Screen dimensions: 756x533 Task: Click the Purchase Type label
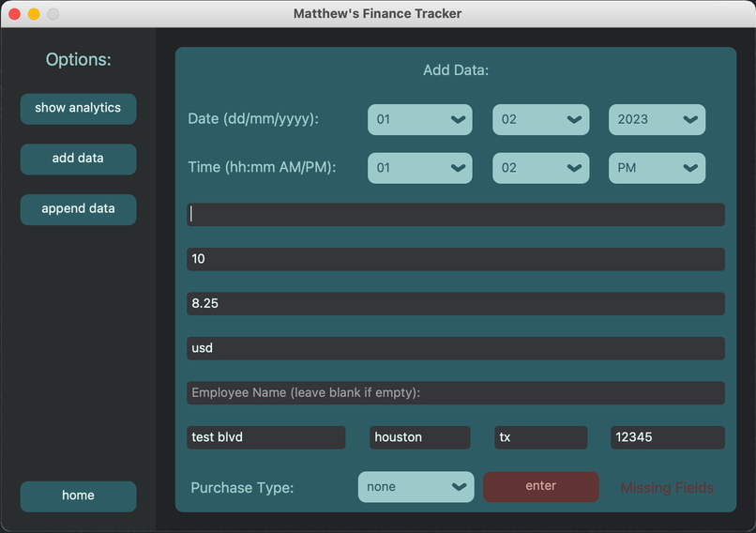(x=242, y=488)
